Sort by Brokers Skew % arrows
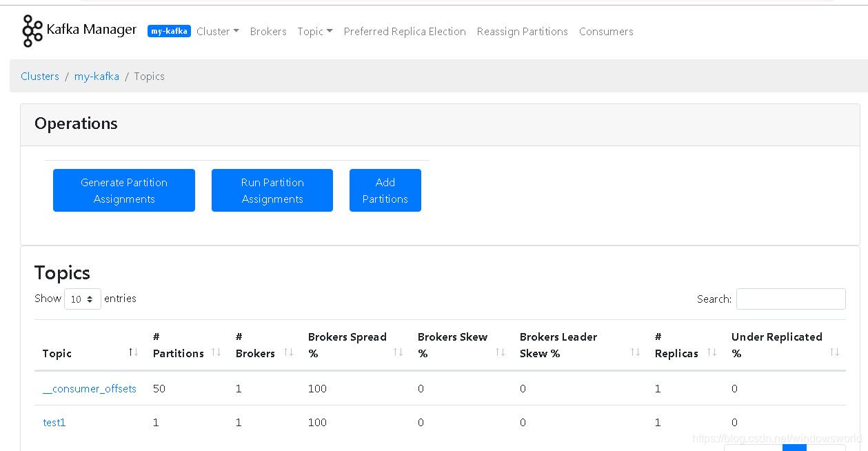This screenshot has height=451, width=868. 501,352
